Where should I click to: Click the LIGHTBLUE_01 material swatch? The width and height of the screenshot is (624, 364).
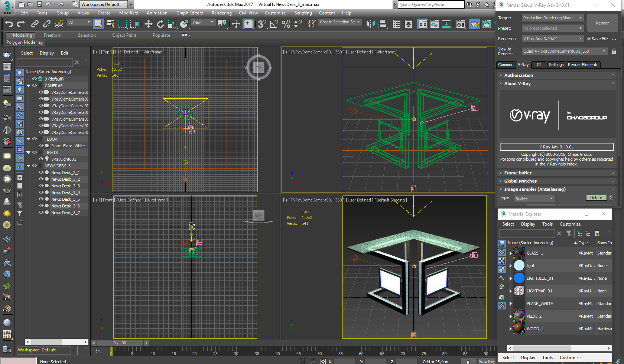click(519, 278)
